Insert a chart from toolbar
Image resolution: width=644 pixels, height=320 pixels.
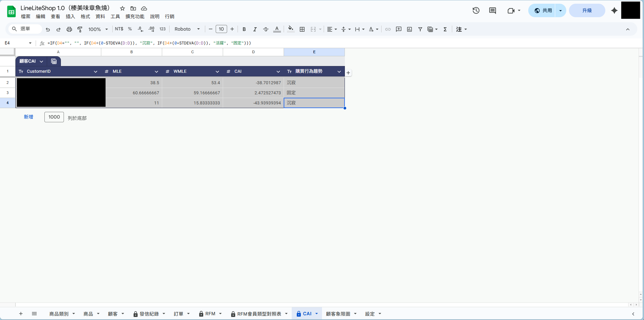click(409, 29)
